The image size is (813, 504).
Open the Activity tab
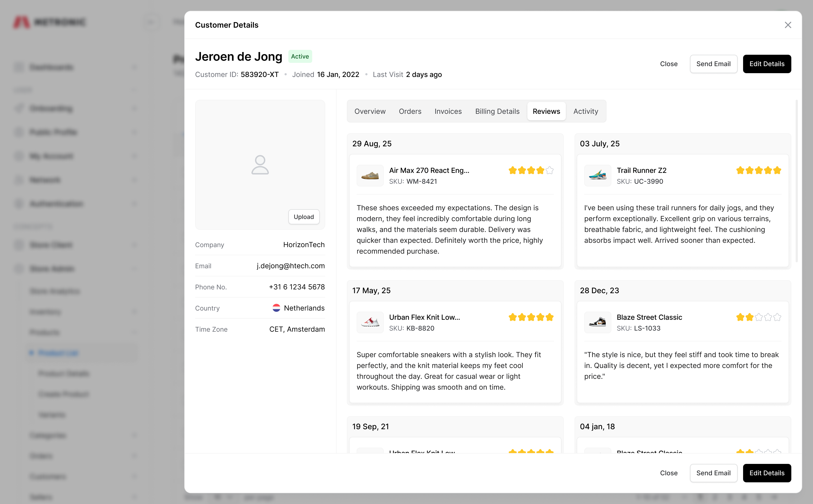pyautogui.click(x=586, y=111)
